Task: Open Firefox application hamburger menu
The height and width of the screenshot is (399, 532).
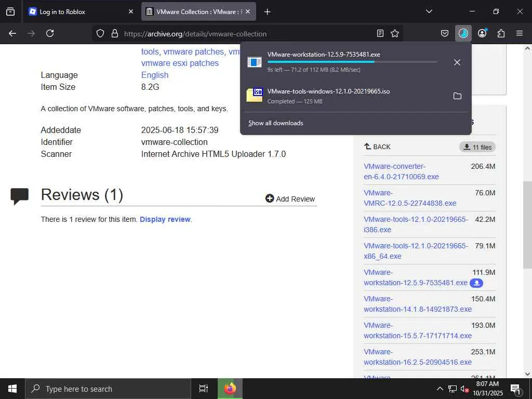Action: (520, 33)
